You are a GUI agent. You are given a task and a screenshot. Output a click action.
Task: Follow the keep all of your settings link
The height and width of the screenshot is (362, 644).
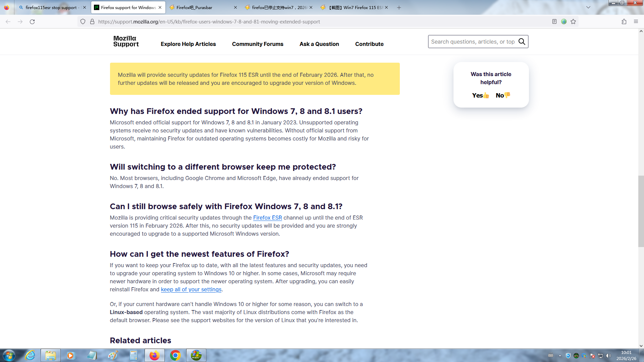pyautogui.click(x=191, y=290)
